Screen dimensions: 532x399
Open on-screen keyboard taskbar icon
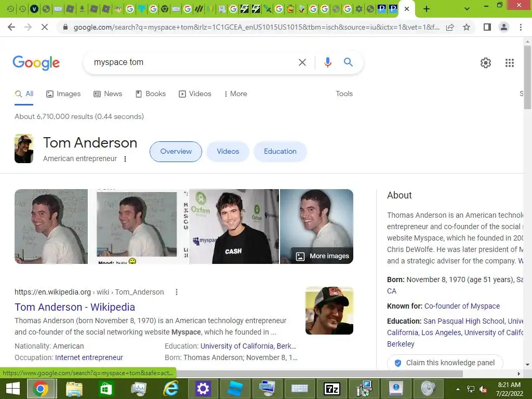300,389
